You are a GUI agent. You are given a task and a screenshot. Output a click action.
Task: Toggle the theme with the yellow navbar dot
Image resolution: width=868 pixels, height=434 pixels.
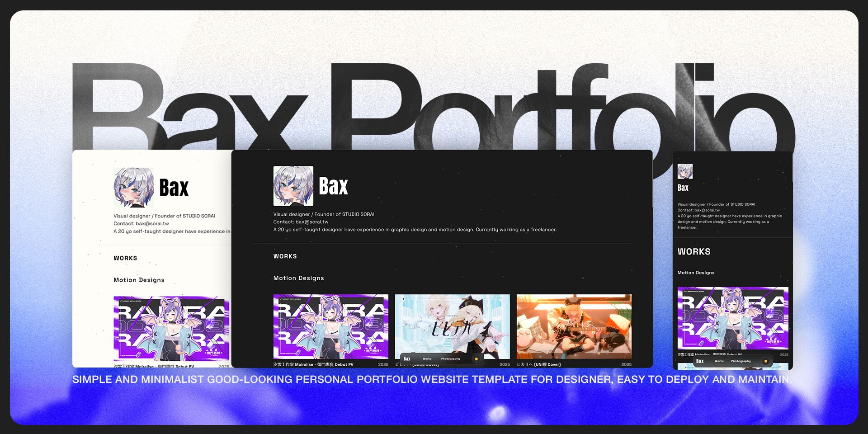pos(475,359)
